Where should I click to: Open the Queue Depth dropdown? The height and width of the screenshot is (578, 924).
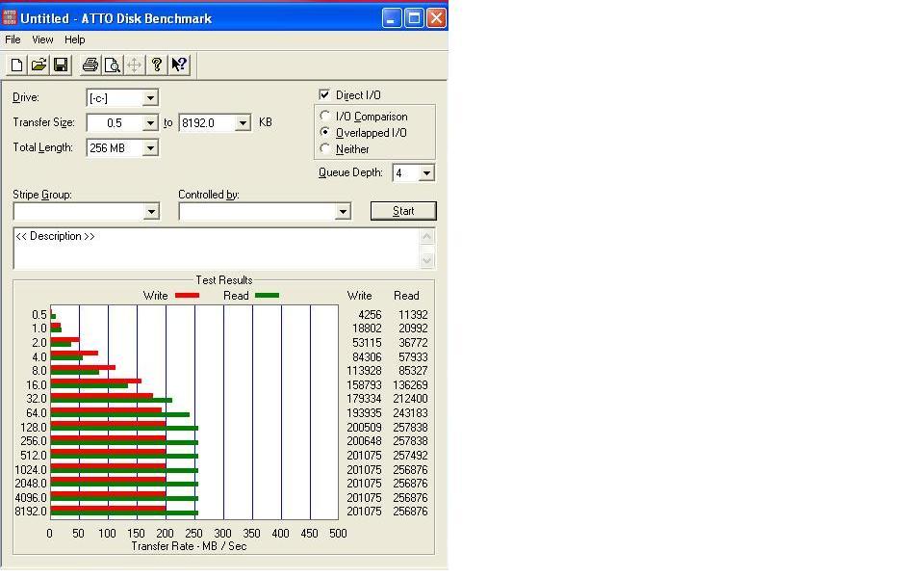click(x=426, y=172)
